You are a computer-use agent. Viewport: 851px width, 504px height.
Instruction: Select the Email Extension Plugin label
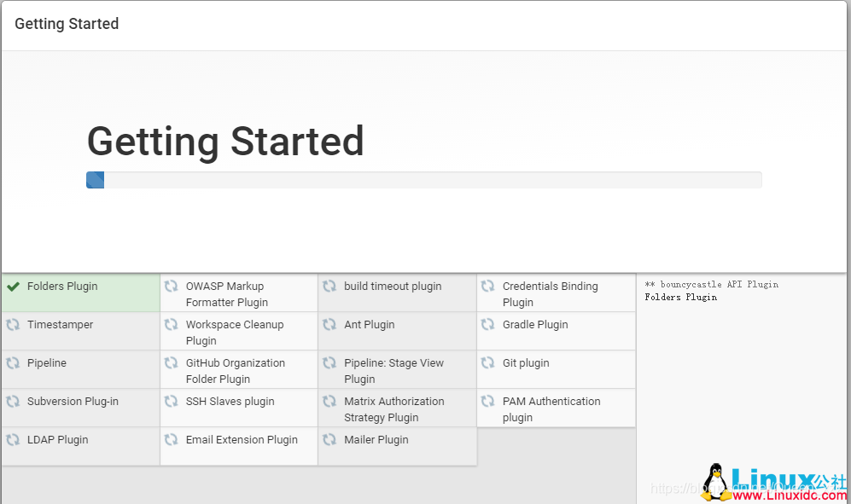coord(242,440)
